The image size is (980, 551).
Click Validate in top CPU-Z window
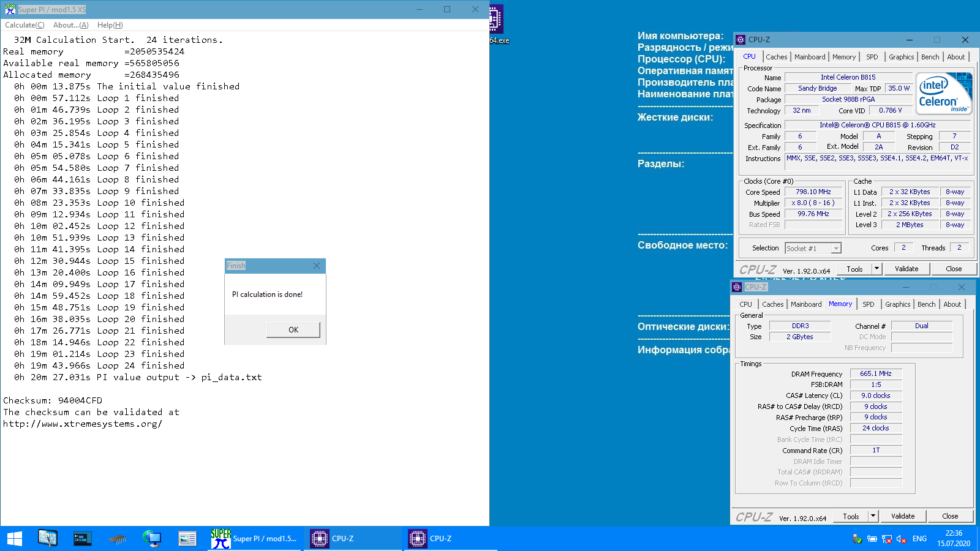coord(907,269)
